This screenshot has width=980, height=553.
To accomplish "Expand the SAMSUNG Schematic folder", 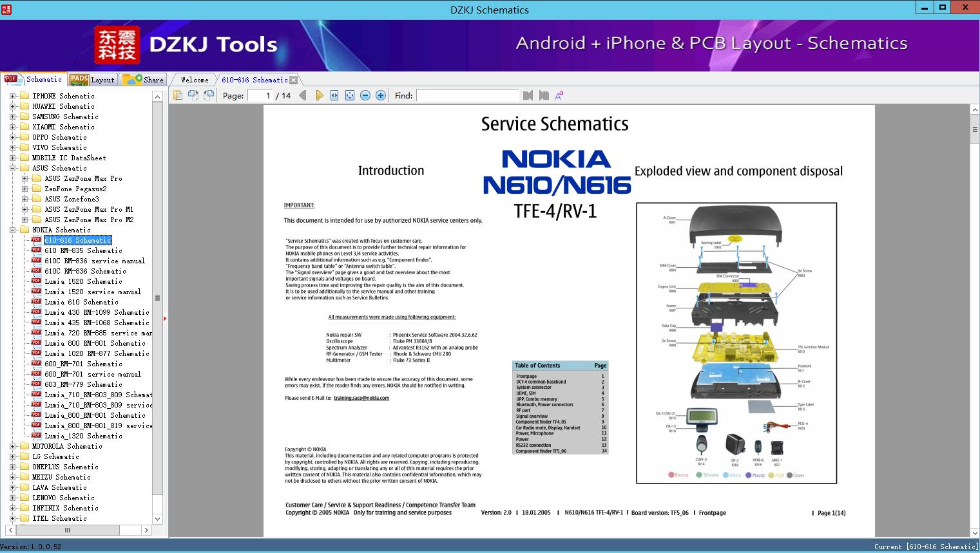I will (x=12, y=117).
